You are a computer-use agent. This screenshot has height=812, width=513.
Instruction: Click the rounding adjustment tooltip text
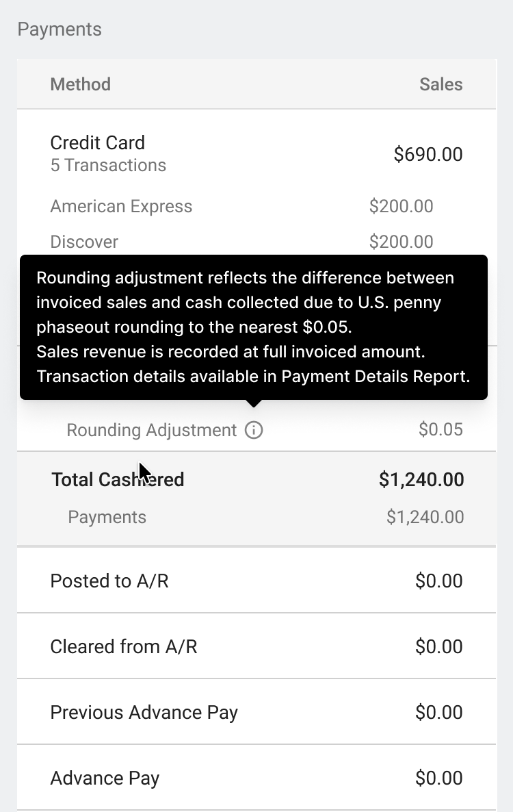click(253, 327)
